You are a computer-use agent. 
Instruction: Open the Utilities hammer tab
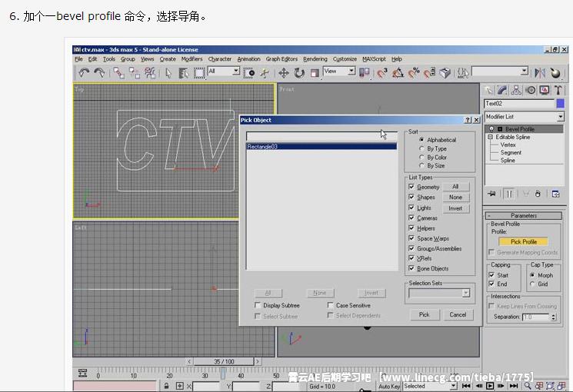(558, 90)
